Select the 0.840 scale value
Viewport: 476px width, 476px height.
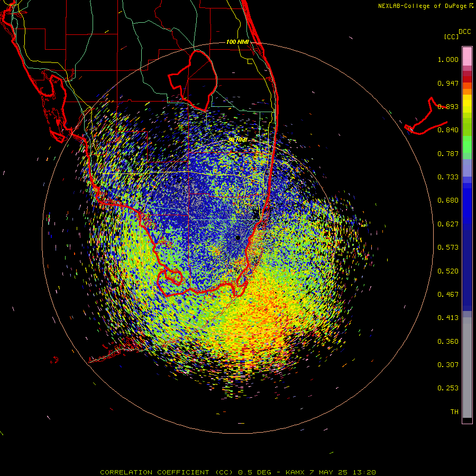point(448,130)
